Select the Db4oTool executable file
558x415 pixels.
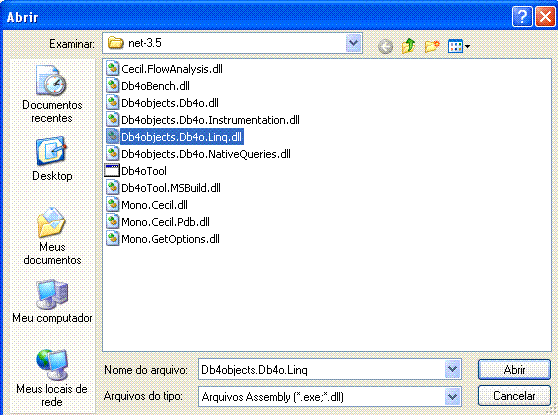click(x=136, y=171)
